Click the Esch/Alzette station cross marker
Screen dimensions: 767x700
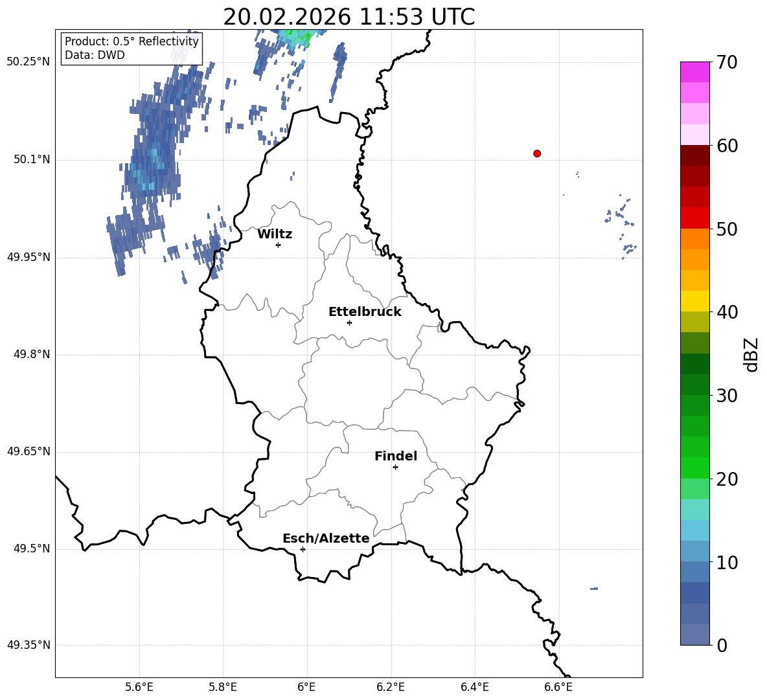[303, 549]
